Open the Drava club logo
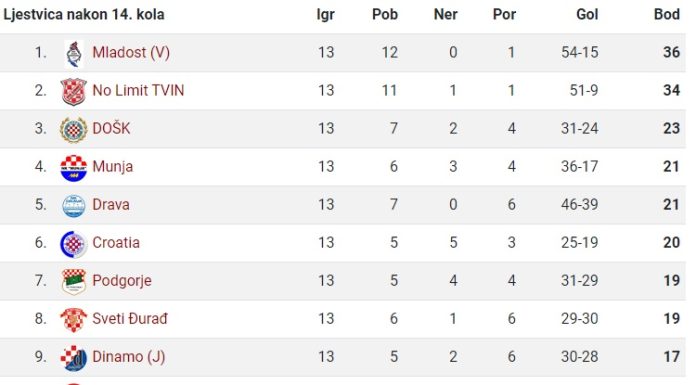 [x=74, y=206]
